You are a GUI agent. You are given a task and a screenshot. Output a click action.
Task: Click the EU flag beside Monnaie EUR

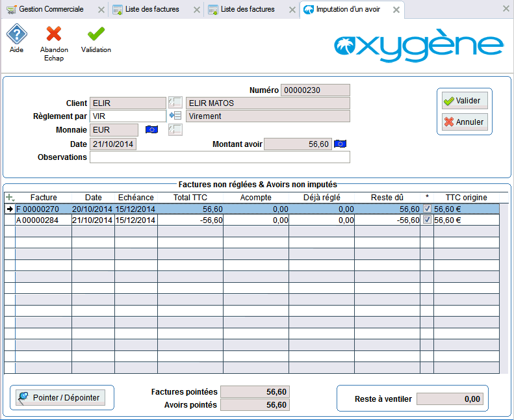point(151,130)
